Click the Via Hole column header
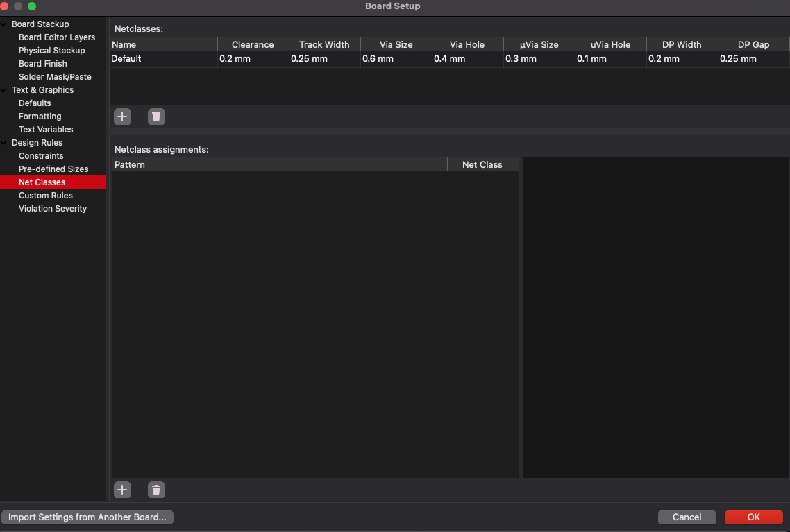790x532 pixels. tap(468, 45)
